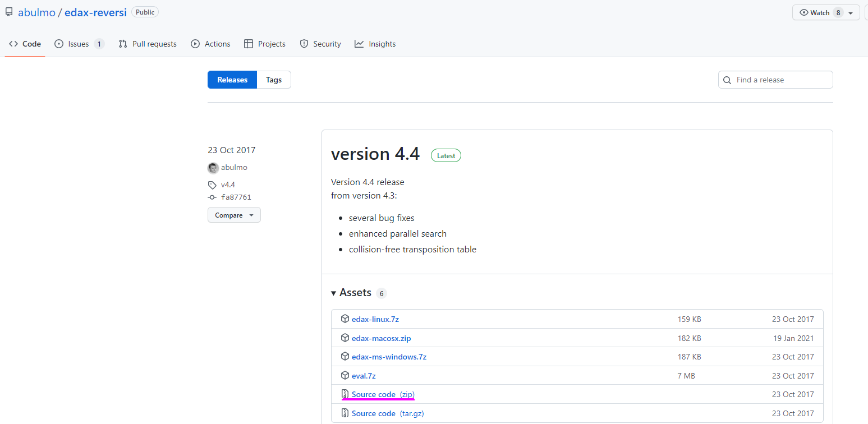The image size is (868, 424).
Task: Download Source code (tar.gz)
Action: pyautogui.click(x=387, y=413)
